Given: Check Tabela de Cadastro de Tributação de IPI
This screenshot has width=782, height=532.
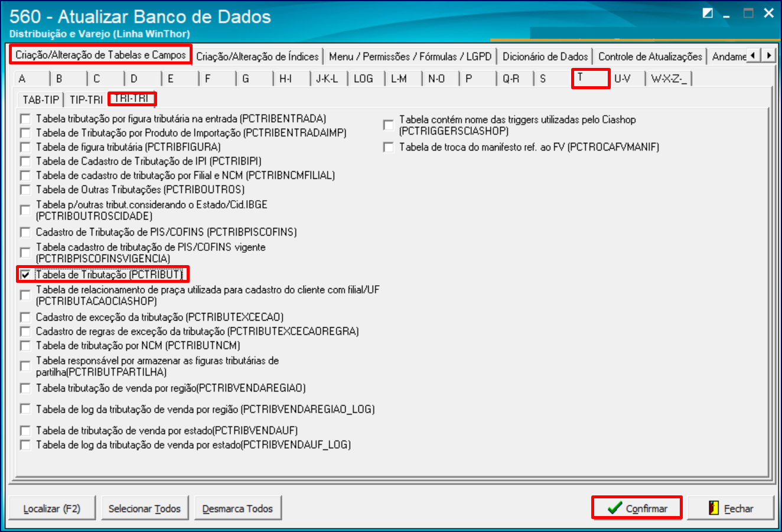Looking at the screenshot, I should coord(25,161).
